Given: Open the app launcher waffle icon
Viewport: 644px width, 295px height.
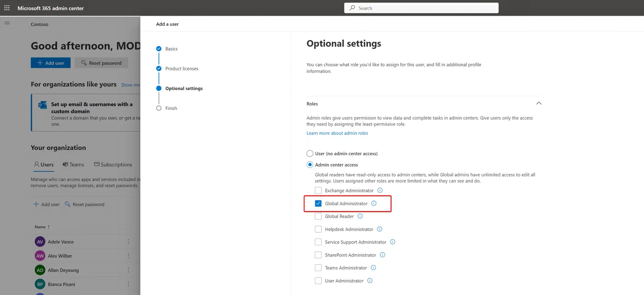Looking at the screenshot, I should point(7,8).
